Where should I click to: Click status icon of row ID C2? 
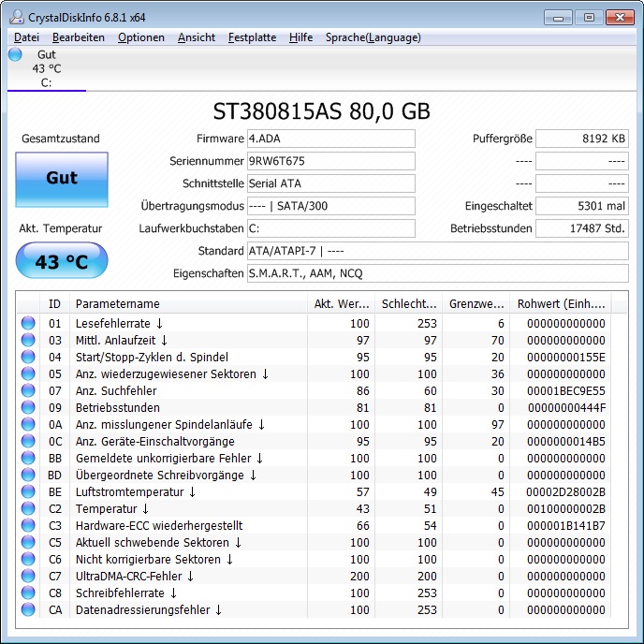(x=28, y=508)
